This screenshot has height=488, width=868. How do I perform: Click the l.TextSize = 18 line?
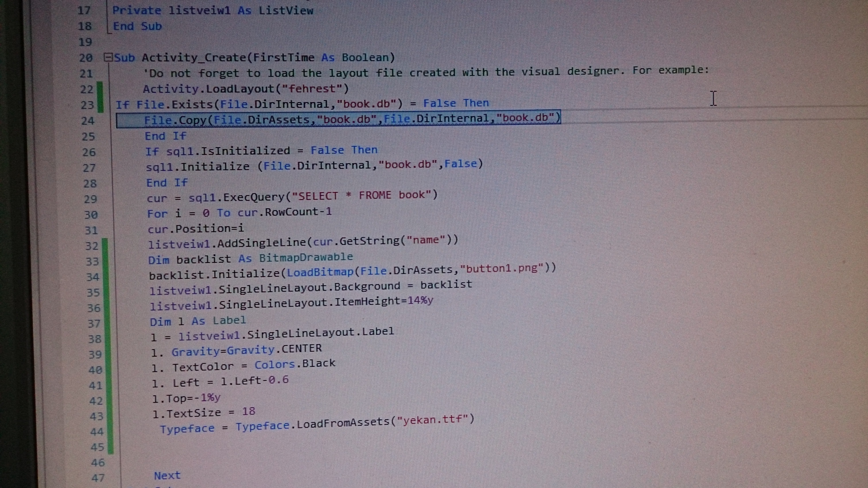click(203, 412)
